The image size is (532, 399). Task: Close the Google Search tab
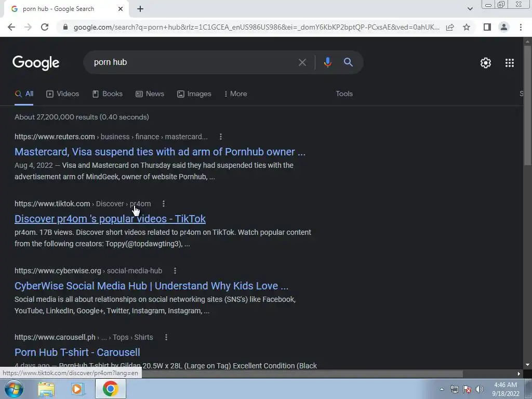click(x=121, y=9)
